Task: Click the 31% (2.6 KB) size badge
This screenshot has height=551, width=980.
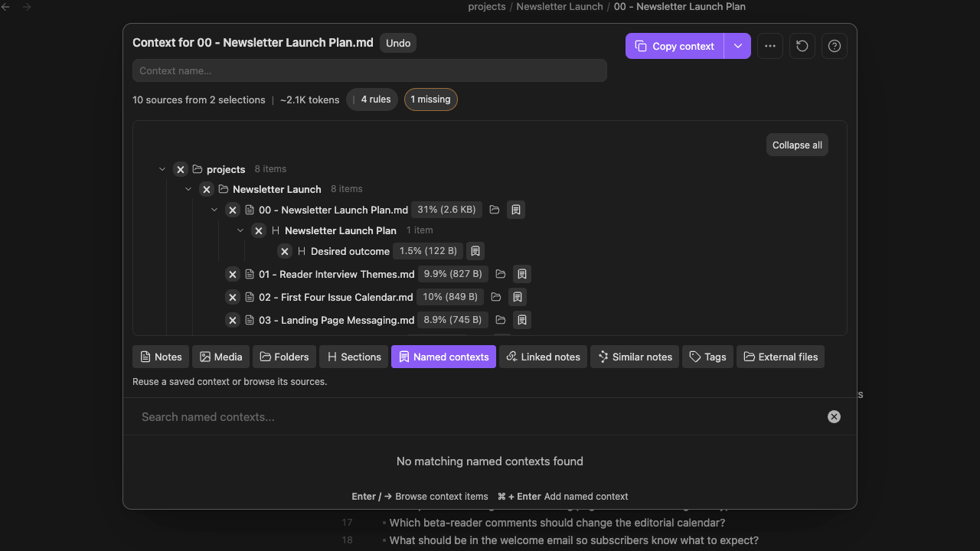Action: click(x=446, y=210)
